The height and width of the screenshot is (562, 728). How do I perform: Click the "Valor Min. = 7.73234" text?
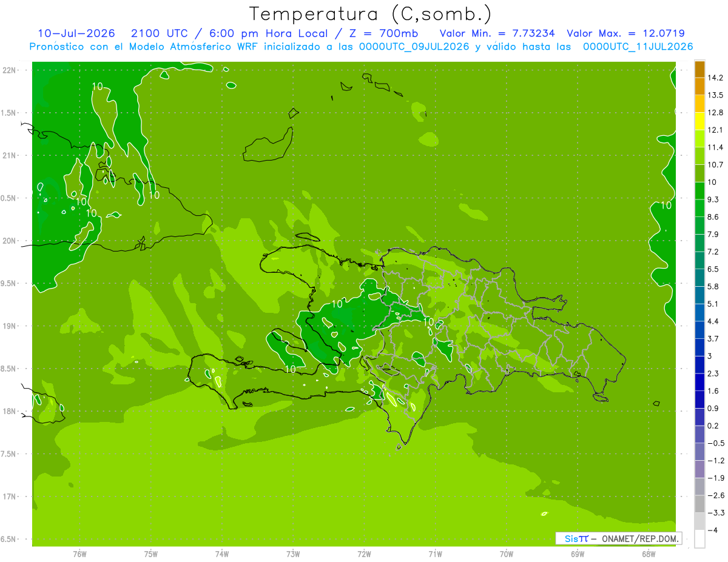(497, 33)
